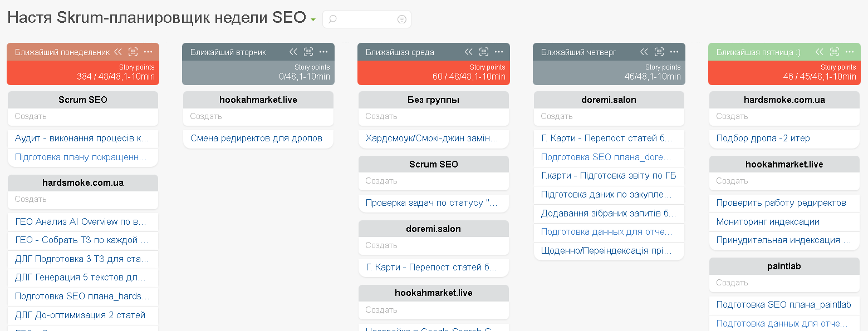The image size is (868, 331).
Task: Open group view icon for Ближайшая среда
Action: [484, 52]
